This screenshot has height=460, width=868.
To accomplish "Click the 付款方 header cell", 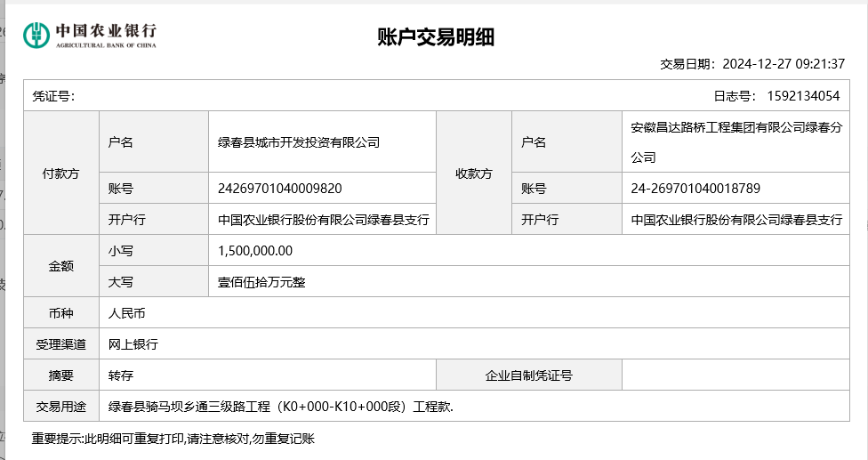I will (61, 173).
